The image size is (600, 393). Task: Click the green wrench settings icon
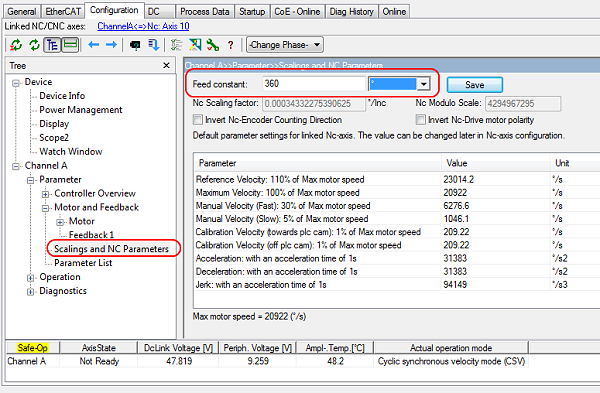point(213,45)
